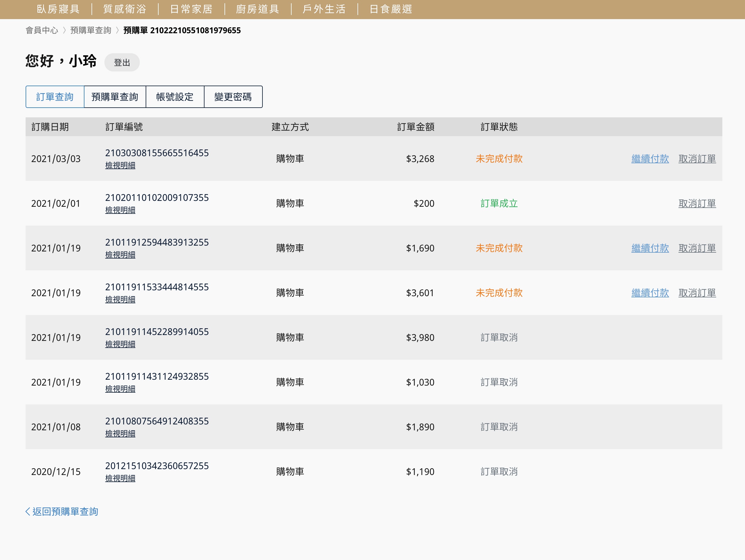Open 戶外生活 menu category

click(324, 9)
